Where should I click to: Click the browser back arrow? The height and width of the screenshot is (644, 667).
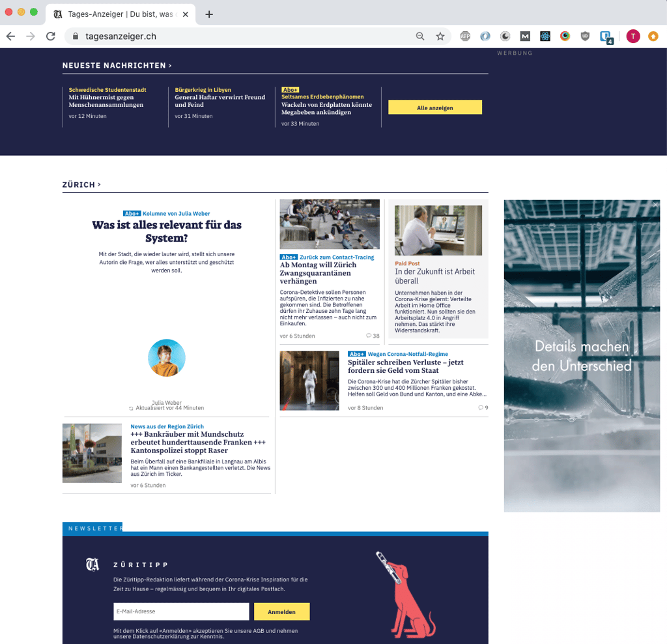click(x=10, y=37)
